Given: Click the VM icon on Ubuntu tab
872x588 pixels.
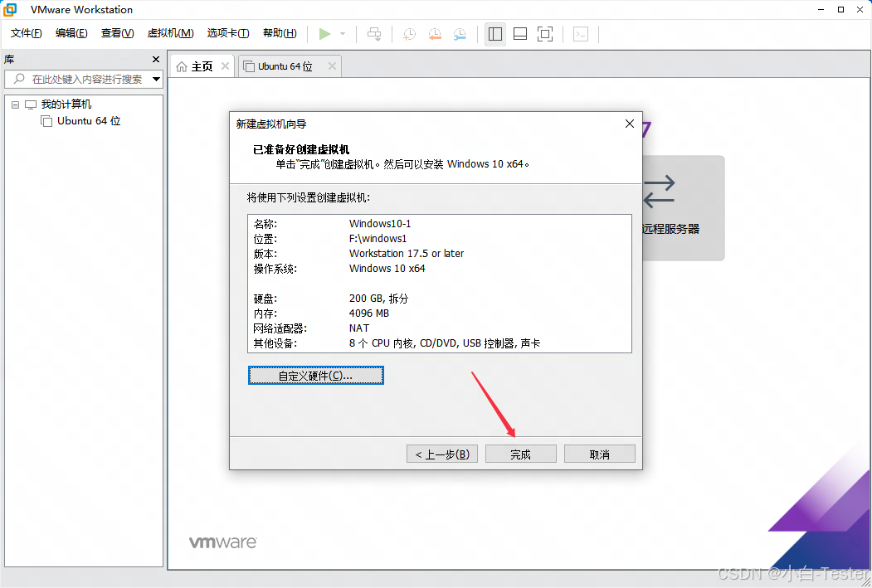Looking at the screenshot, I should tap(249, 66).
